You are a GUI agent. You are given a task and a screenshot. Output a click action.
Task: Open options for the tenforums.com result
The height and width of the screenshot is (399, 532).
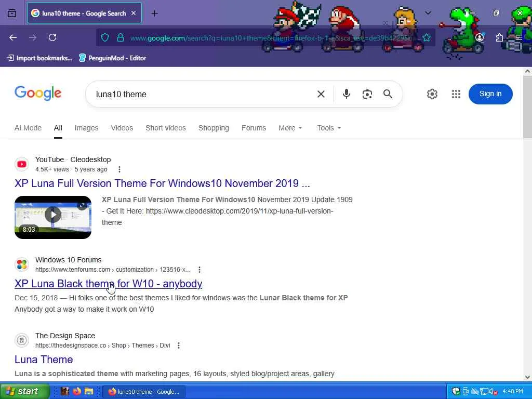199,270
